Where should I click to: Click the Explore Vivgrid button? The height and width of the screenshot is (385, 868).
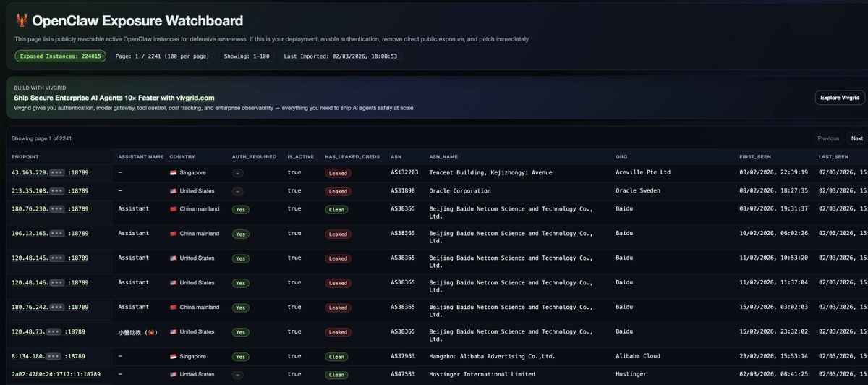840,98
